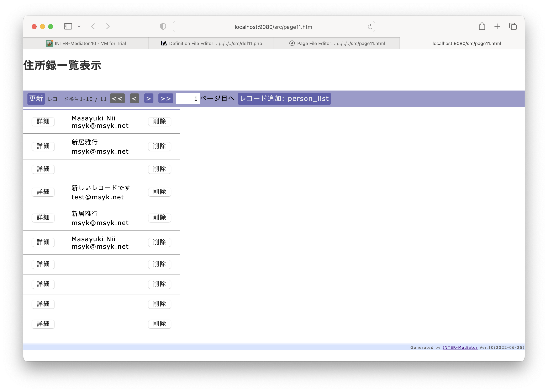The height and width of the screenshot is (392, 548).
Task: Show the tab overview icon
Action: pos(513,26)
